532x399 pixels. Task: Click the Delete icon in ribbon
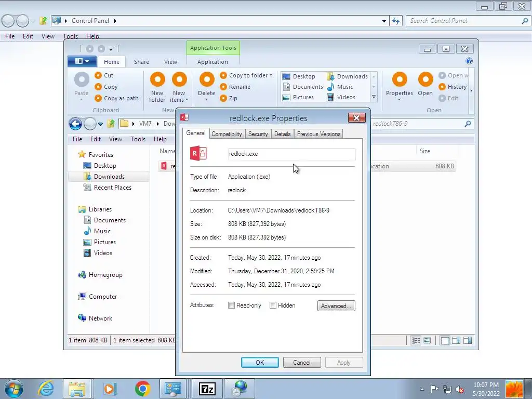click(x=207, y=79)
